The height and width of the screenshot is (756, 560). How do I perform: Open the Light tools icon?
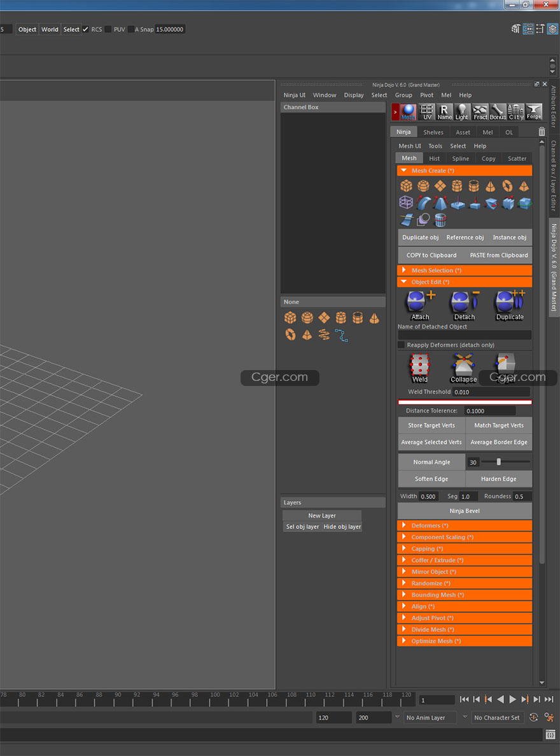tap(461, 111)
